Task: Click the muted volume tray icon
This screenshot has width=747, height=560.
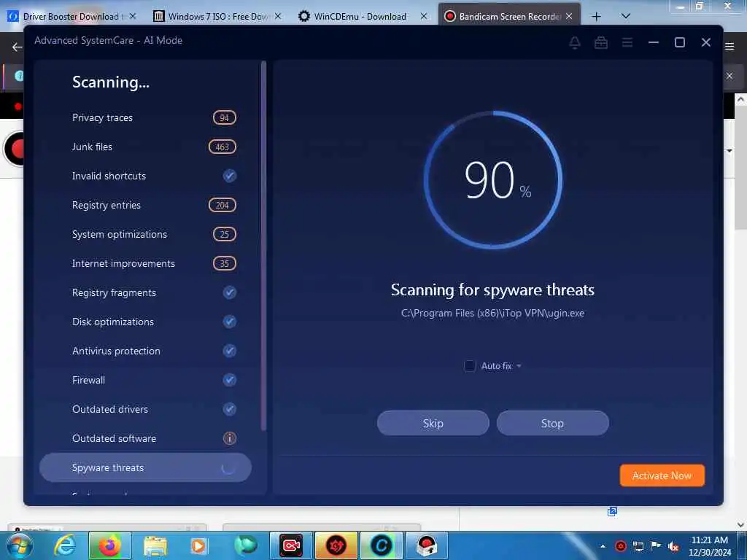Action: point(673,546)
